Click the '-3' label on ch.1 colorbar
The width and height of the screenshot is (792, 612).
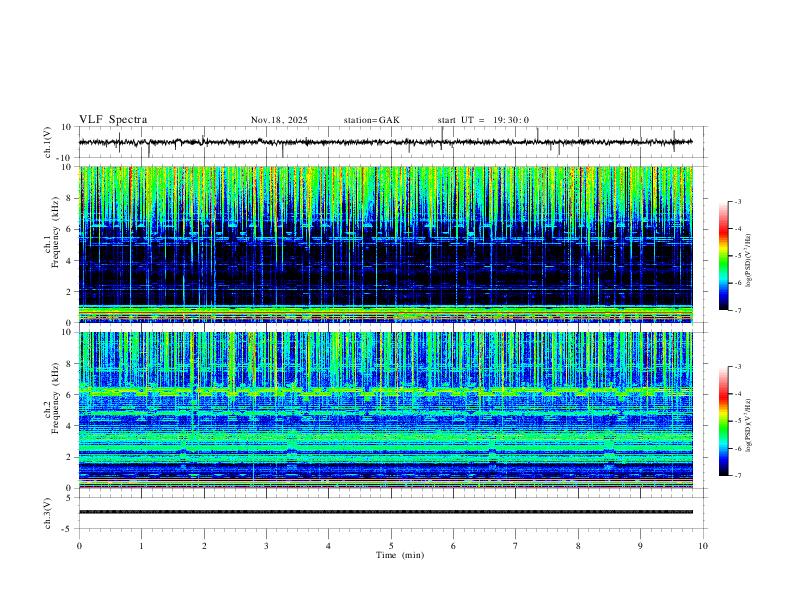[737, 201]
